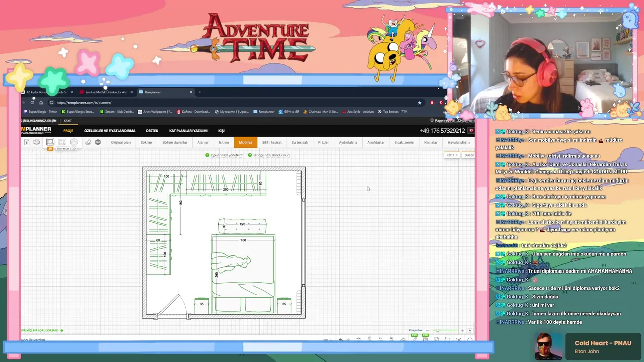Image resolution: width=644 pixels, height=362 pixels.
Task: Click the Kısayollar shortcuts link
Action: click(415, 330)
